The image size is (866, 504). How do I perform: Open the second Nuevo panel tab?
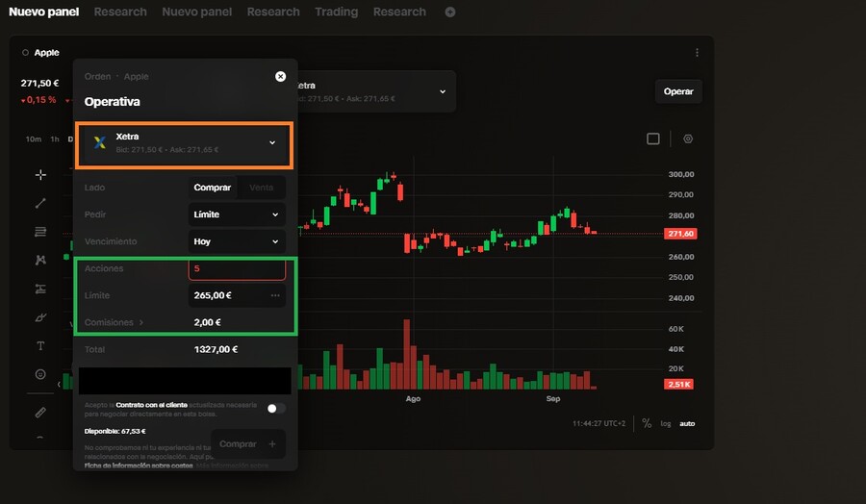(x=196, y=13)
